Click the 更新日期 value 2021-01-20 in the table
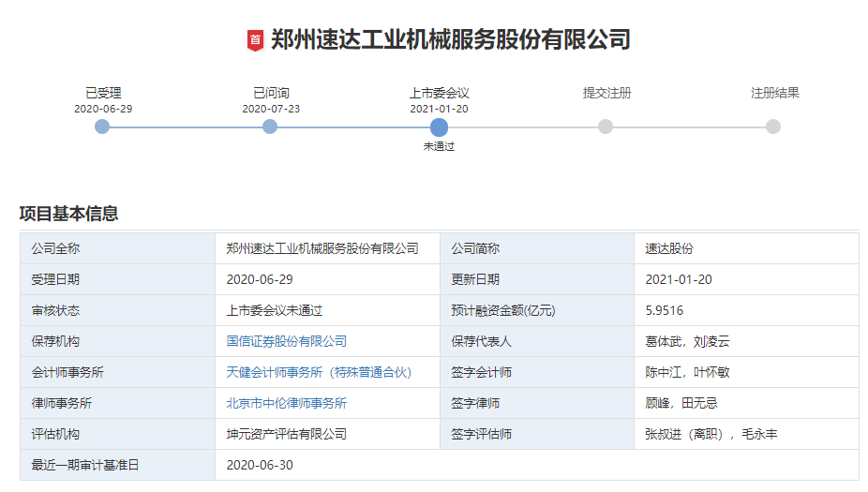Viewport: 868px width, 492px height. 679,279
